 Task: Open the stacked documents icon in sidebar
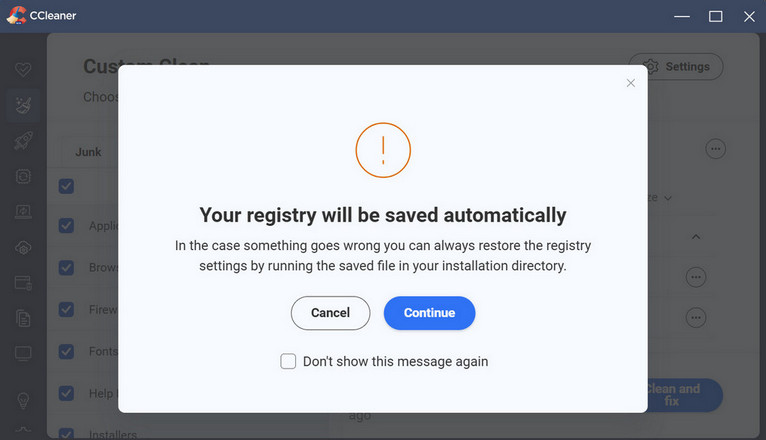(22, 318)
